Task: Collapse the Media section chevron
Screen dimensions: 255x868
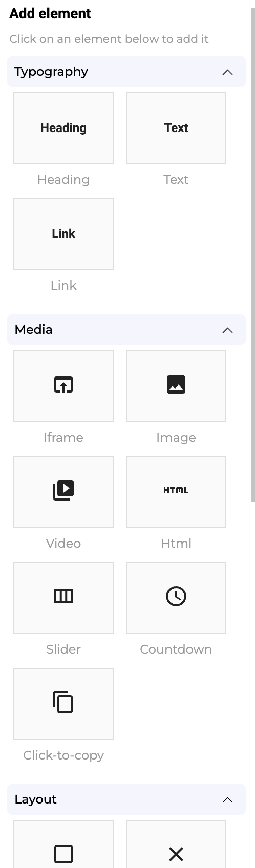Action: tap(227, 330)
